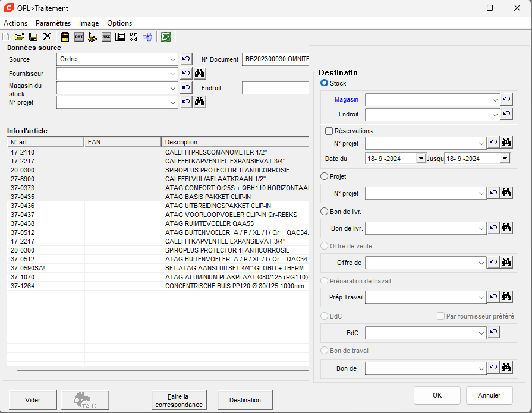The image size is (532, 413).
Task: Expand the destination Magasin dropdown
Action: click(495, 100)
